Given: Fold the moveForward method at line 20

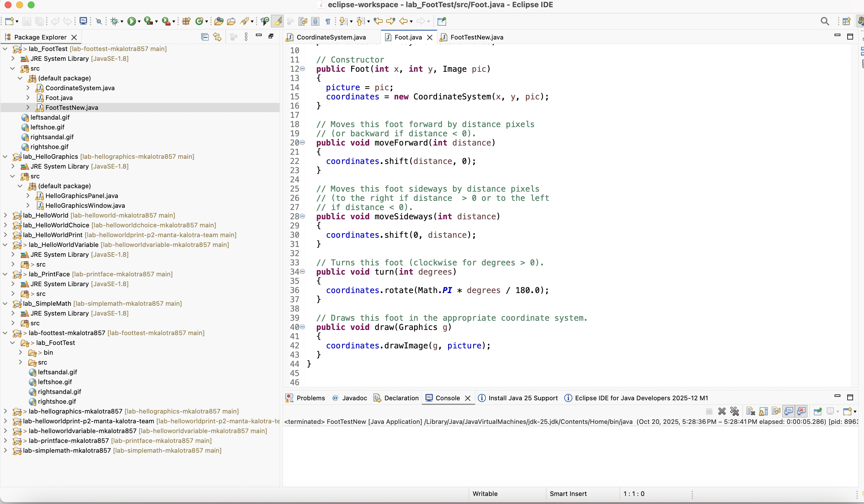Looking at the screenshot, I should [x=302, y=143].
